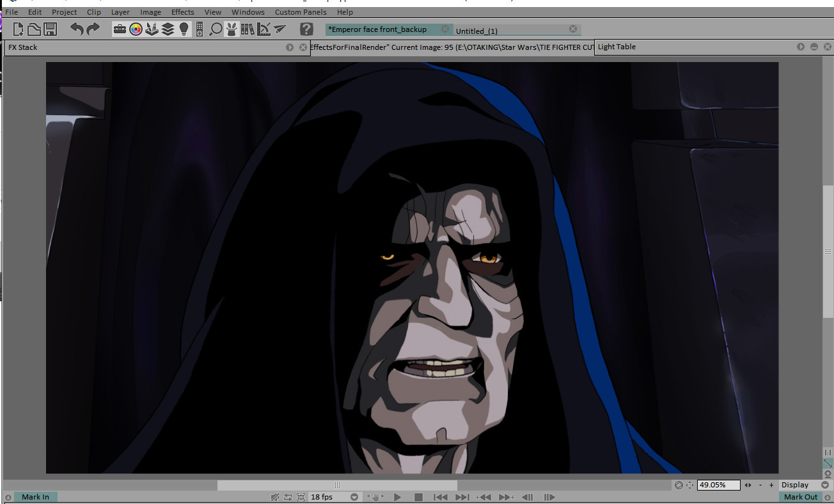Click the 18 fps frame rate value
Screen dimensions: 834x504
tap(322, 497)
